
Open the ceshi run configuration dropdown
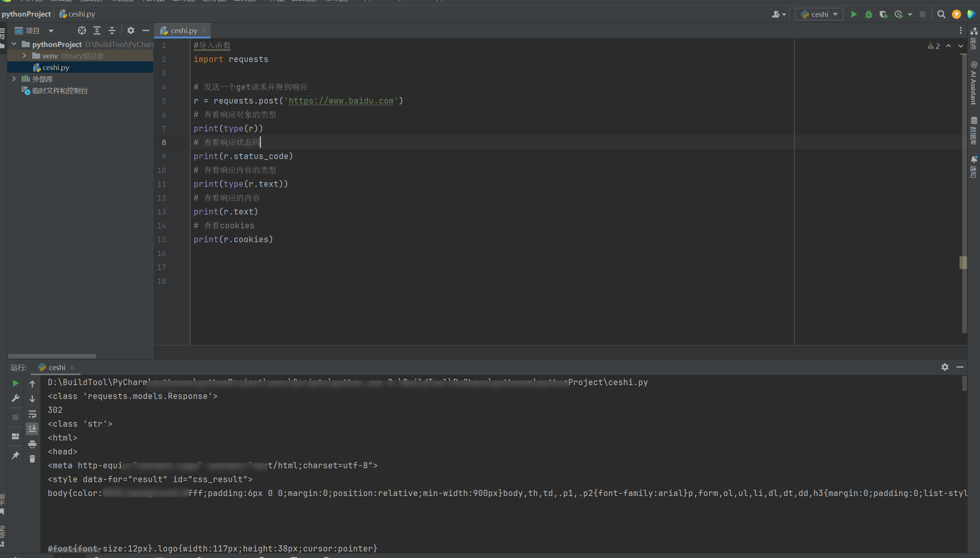(x=819, y=14)
